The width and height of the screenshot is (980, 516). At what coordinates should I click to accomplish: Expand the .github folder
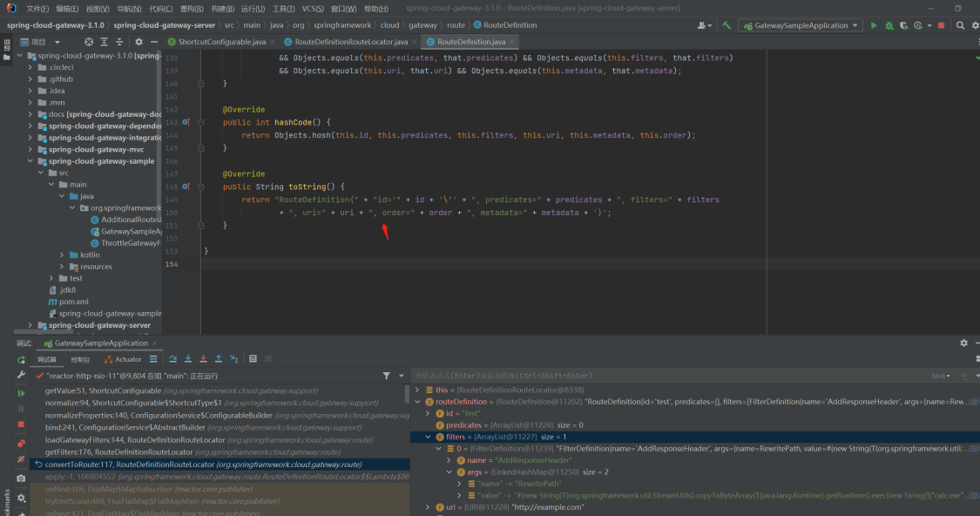click(x=30, y=79)
